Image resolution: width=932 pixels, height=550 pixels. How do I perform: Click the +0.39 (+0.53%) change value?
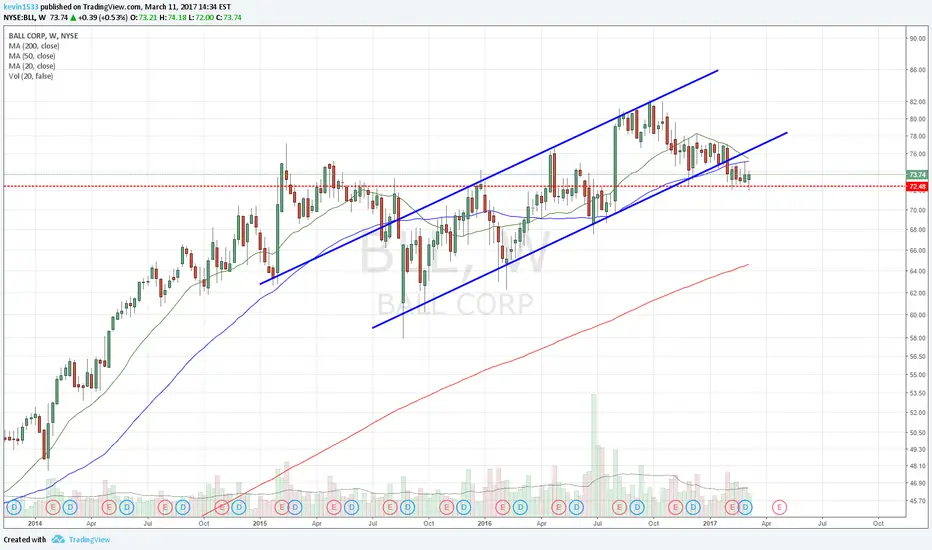point(103,17)
